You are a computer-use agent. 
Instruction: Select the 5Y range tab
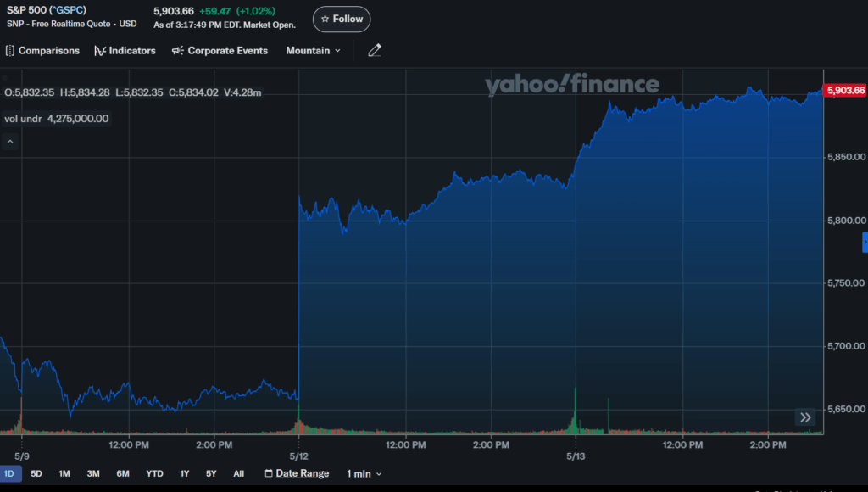pyautogui.click(x=211, y=473)
